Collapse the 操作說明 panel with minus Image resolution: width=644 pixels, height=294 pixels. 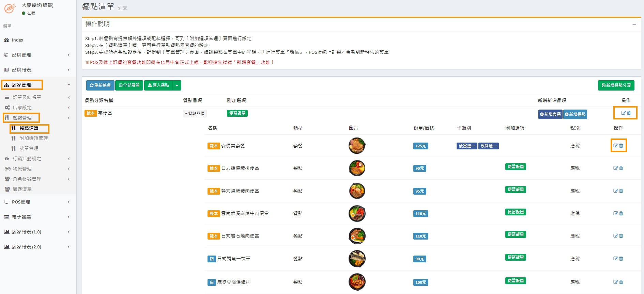coord(634,24)
